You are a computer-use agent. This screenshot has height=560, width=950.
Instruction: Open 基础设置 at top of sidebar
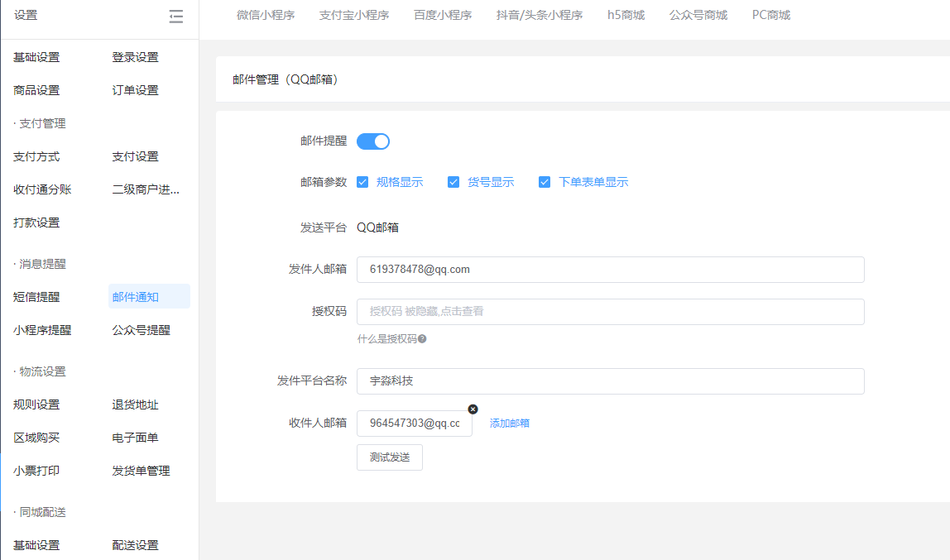(36, 58)
